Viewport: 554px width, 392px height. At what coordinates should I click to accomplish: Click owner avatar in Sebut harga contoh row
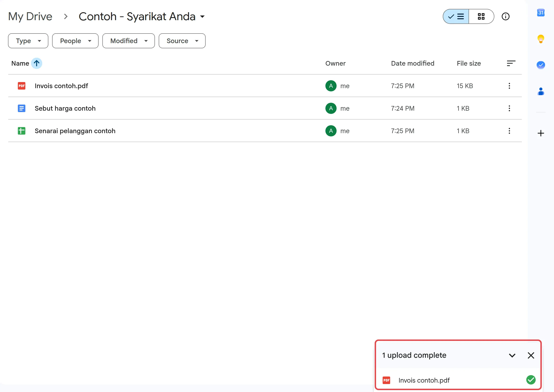tap(331, 108)
